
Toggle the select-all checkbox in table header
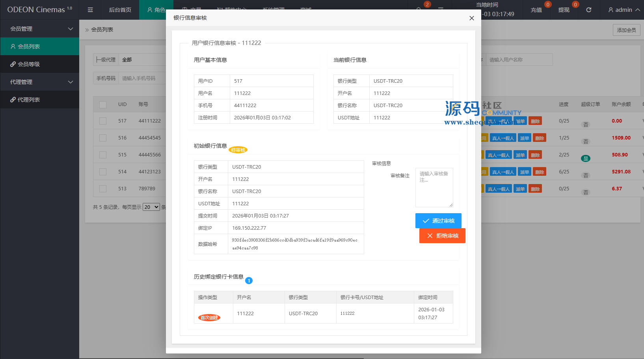coord(103,105)
